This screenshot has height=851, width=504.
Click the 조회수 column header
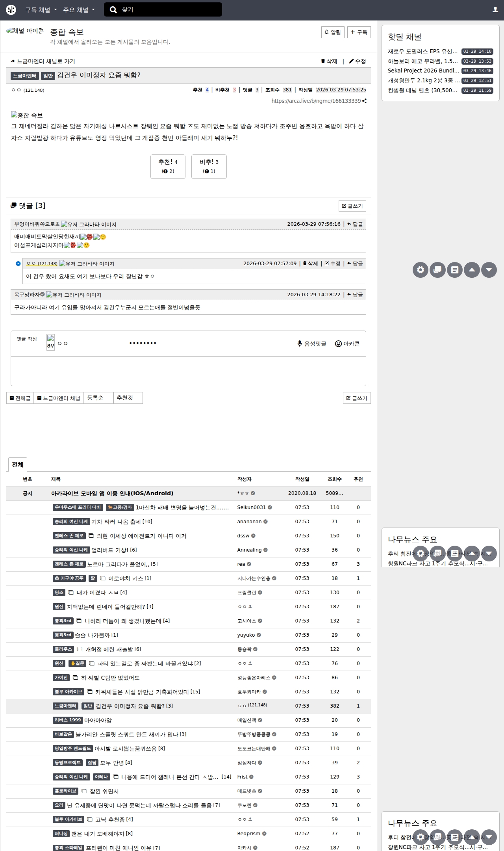pyautogui.click(x=335, y=479)
